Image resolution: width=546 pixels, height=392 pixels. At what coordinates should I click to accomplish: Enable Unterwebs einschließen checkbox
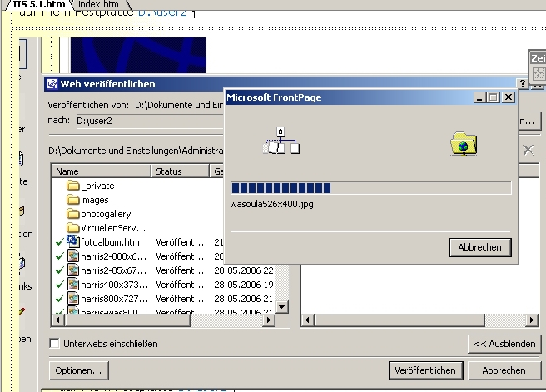[x=55, y=344]
